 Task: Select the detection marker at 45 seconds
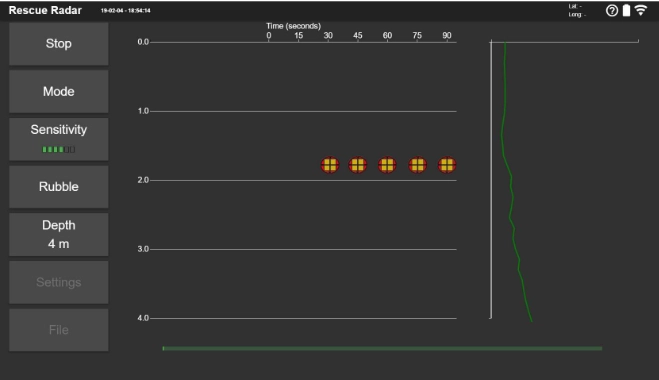[358, 165]
